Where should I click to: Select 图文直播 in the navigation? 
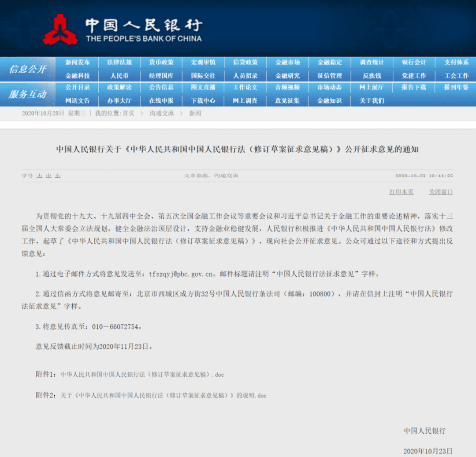[203, 87]
